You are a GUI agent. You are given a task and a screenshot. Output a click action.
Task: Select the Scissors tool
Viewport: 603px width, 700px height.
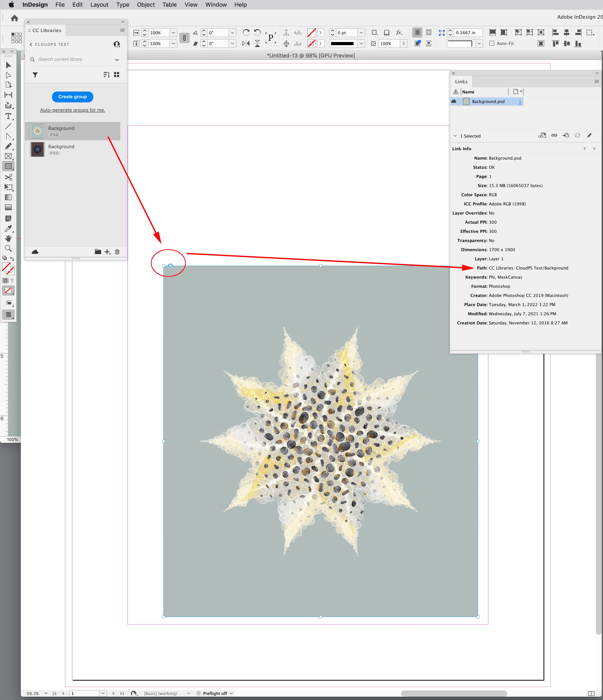click(8, 177)
